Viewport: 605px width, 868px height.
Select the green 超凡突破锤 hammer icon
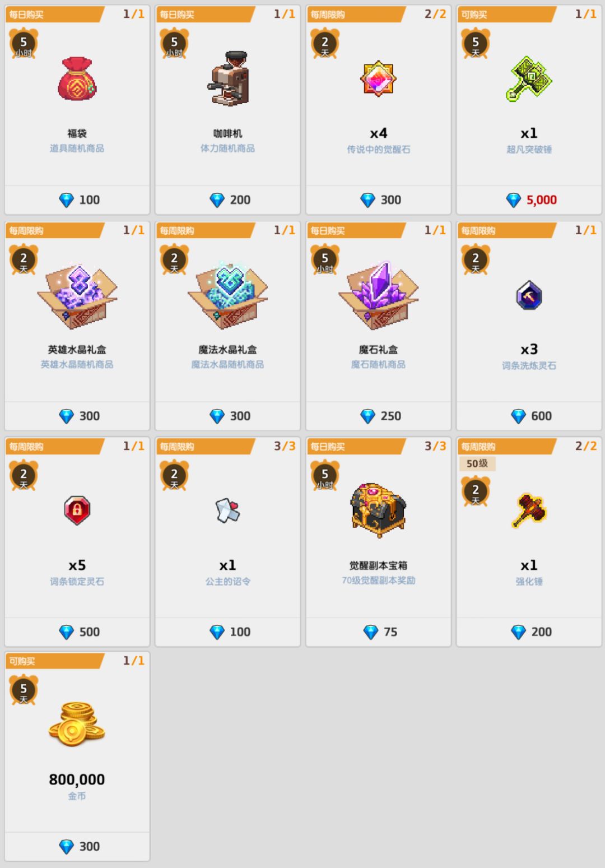(x=529, y=78)
